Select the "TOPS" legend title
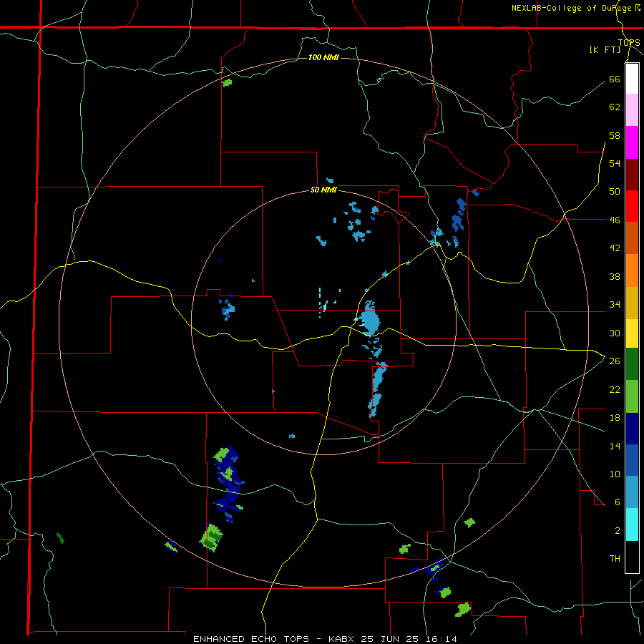The height and width of the screenshot is (644, 644). click(x=629, y=42)
